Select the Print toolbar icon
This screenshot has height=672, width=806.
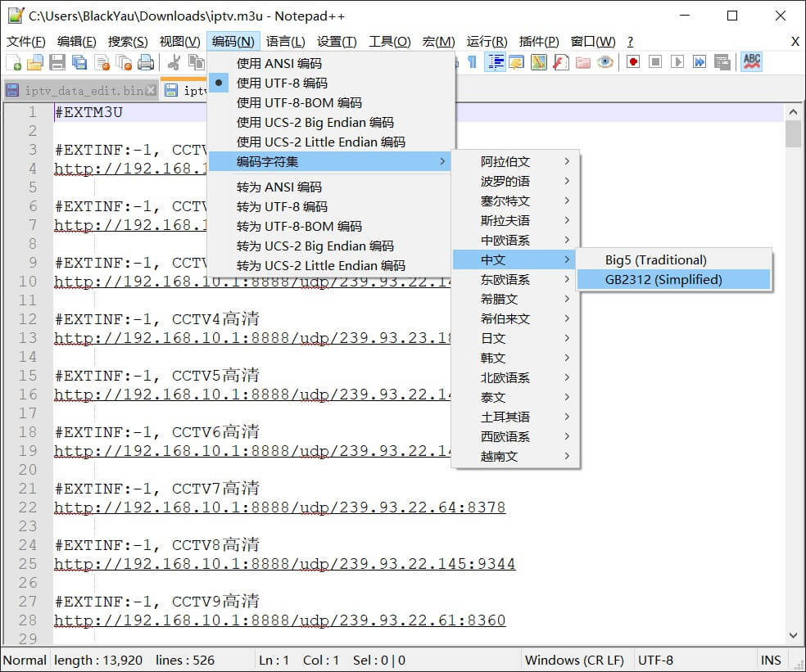point(147,62)
